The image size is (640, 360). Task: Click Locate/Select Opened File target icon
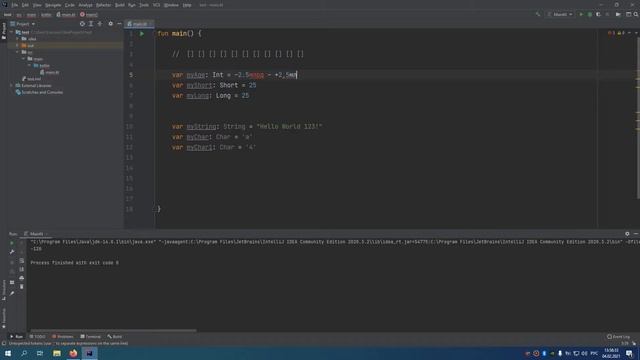(82, 24)
